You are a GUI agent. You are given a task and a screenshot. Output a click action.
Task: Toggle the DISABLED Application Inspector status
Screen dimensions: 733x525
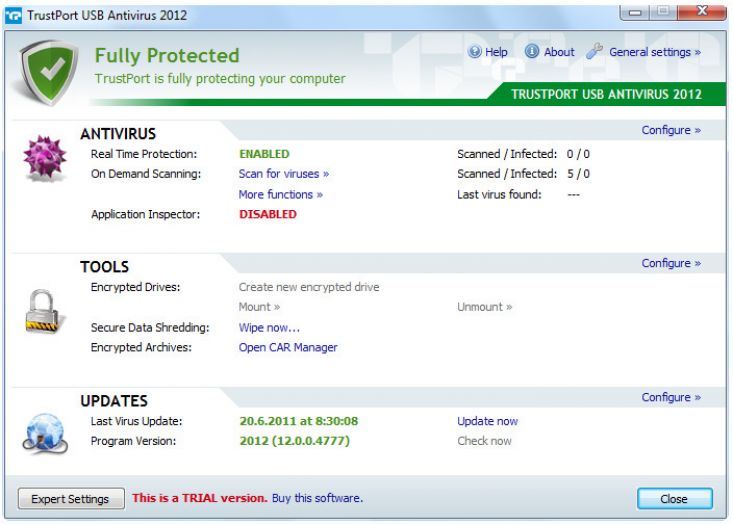(267, 214)
